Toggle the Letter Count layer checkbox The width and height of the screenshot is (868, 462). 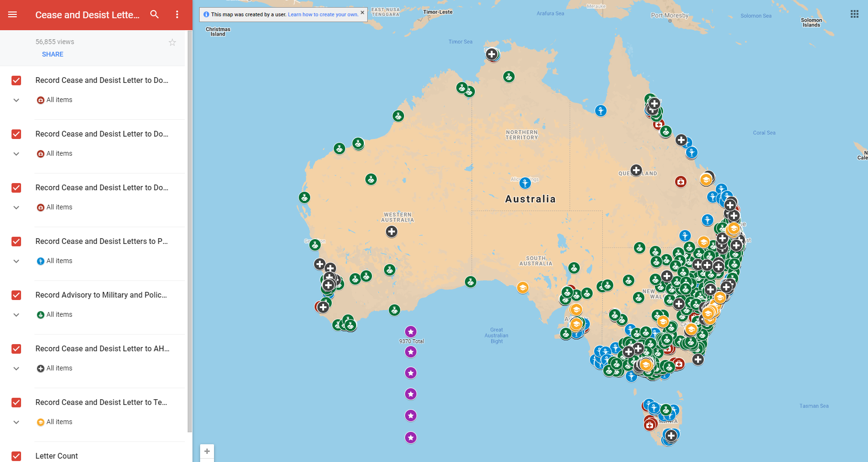16,456
